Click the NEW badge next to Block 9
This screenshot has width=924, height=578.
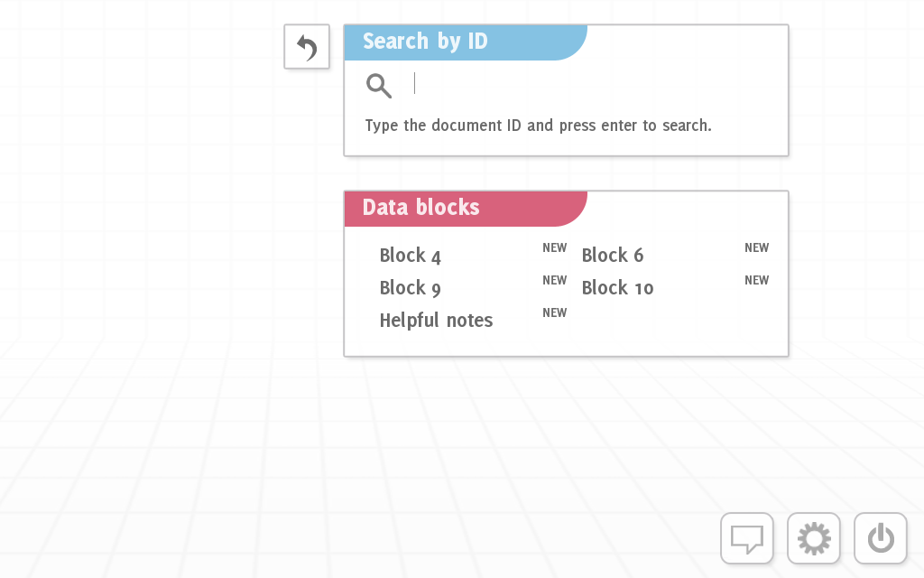(554, 280)
